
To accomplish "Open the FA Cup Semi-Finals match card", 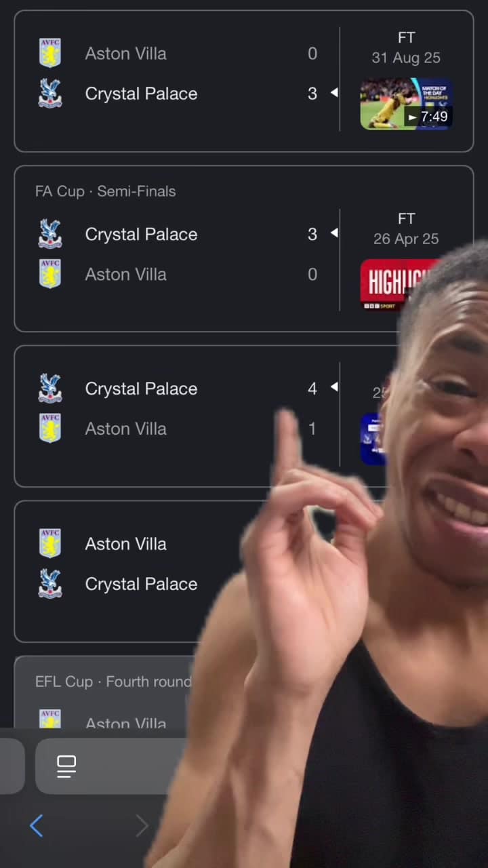I will [244, 248].
